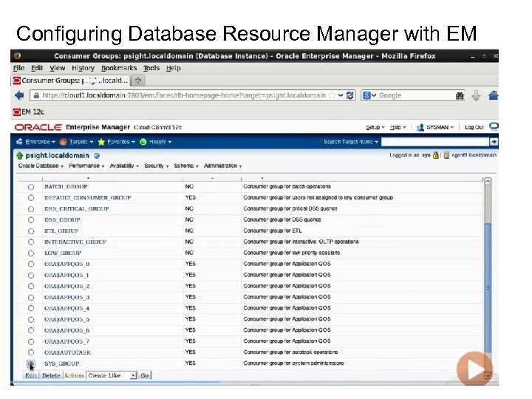The image size is (532, 399).
Task: Switch to the Consumer Groups tab
Action: tap(71, 81)
